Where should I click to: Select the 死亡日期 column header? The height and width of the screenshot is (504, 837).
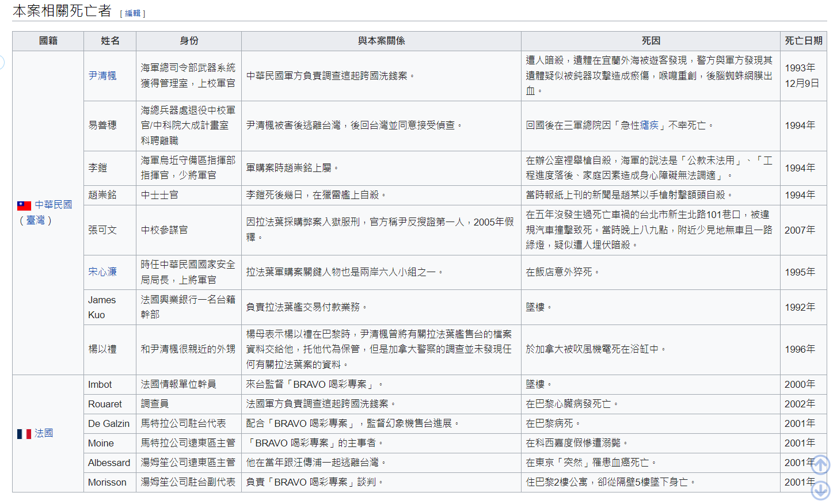click(804, 41)
